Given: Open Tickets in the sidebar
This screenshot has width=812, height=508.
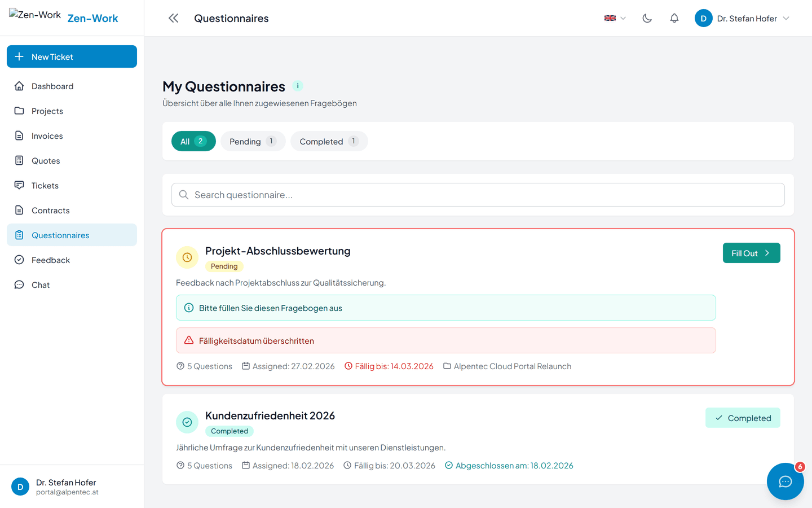Looking at the screenshot, I should [x=72, y=186].
